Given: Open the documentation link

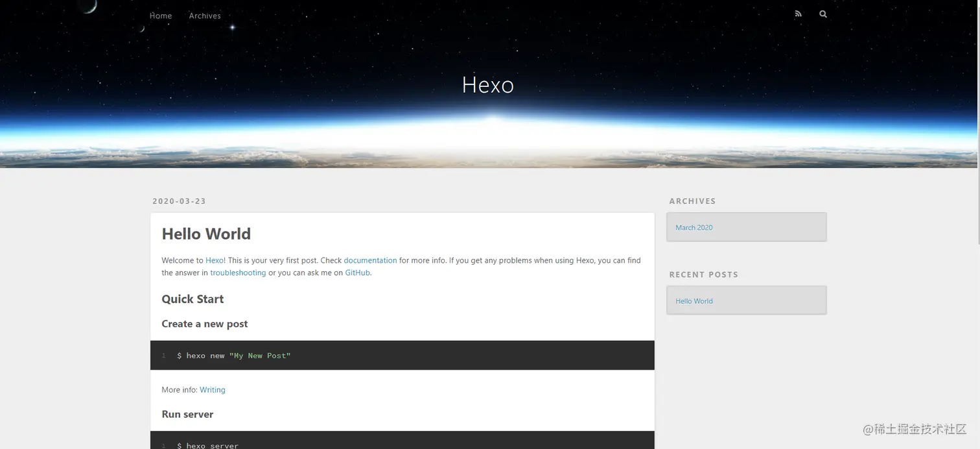Looking at the screenshot, I should pos(370,260).
